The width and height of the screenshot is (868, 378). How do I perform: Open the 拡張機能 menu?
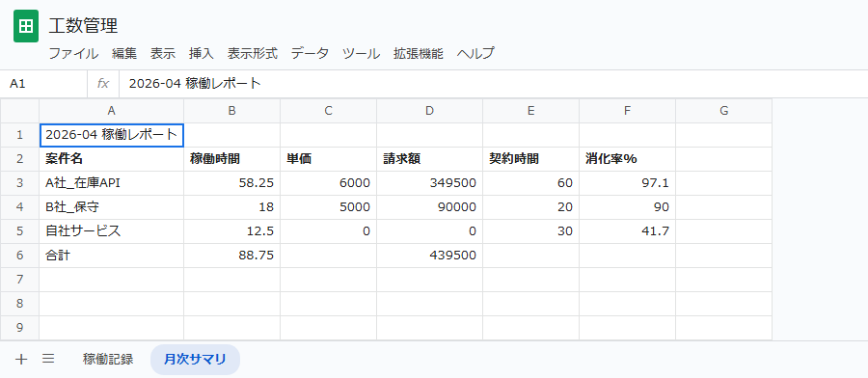click(x=418, y=54)
